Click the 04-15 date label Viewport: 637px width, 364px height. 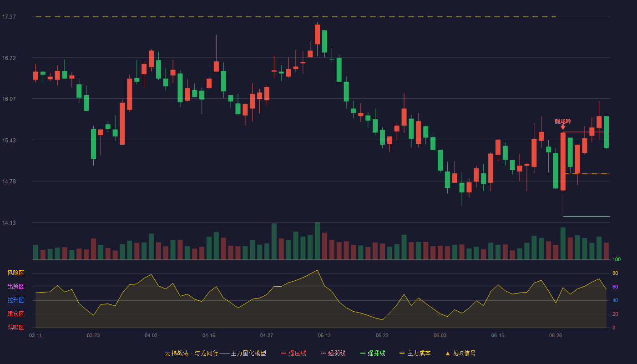coord(209,335)
